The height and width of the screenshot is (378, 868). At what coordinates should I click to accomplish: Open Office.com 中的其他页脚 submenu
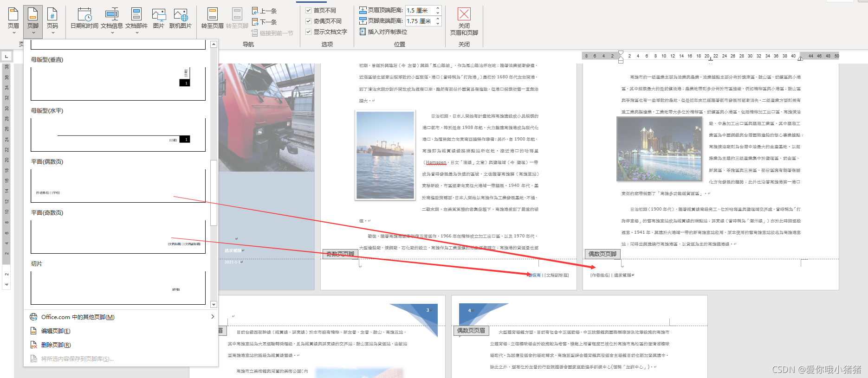pyautogui.click(x=122, y=317)
